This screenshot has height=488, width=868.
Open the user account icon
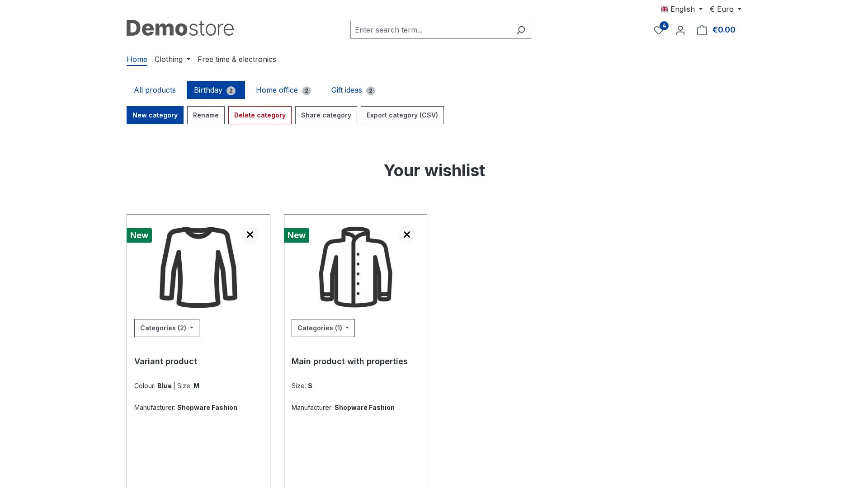coord(680,30)
